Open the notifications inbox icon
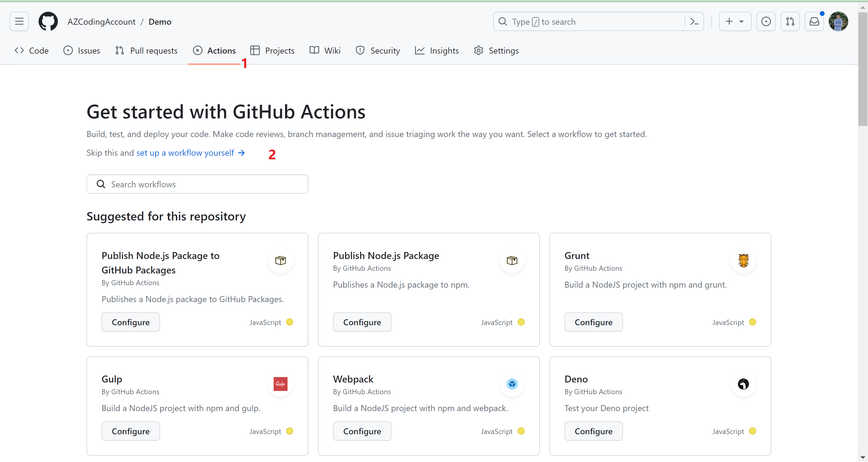Screen dimensions: 868x462 [x=814, y=22]
